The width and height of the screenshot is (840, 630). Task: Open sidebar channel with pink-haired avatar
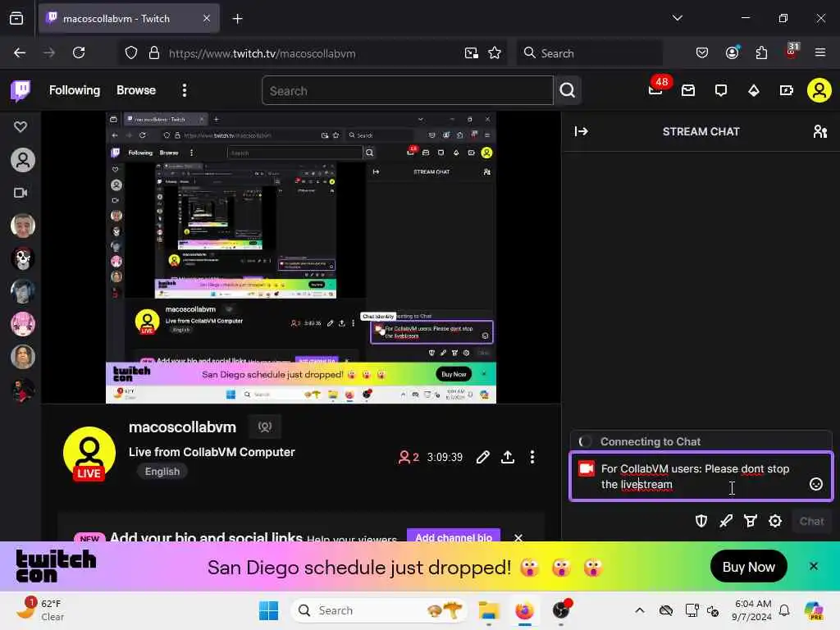(22, 324)
